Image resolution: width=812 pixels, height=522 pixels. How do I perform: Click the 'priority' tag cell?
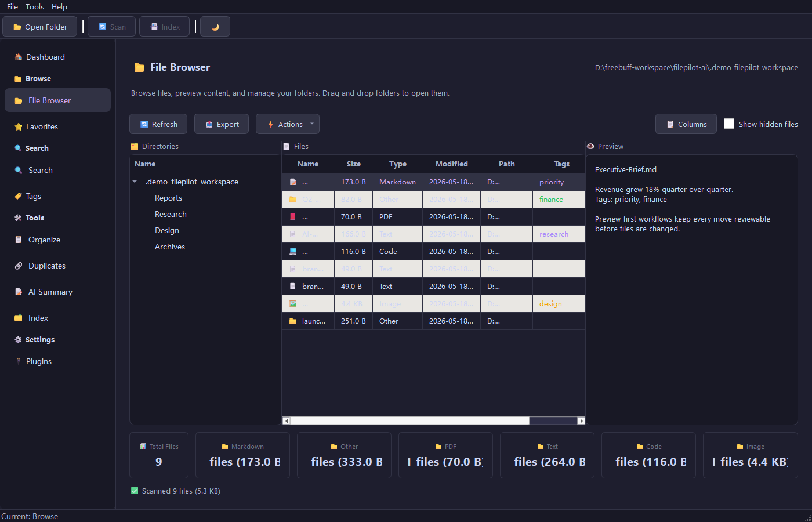pos(559,182)
